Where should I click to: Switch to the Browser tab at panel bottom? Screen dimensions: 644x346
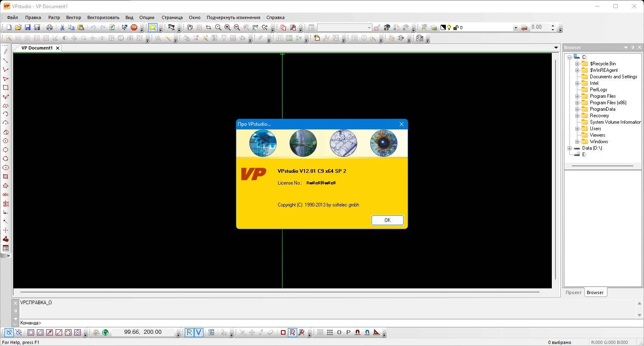click(x=595, y=292)
